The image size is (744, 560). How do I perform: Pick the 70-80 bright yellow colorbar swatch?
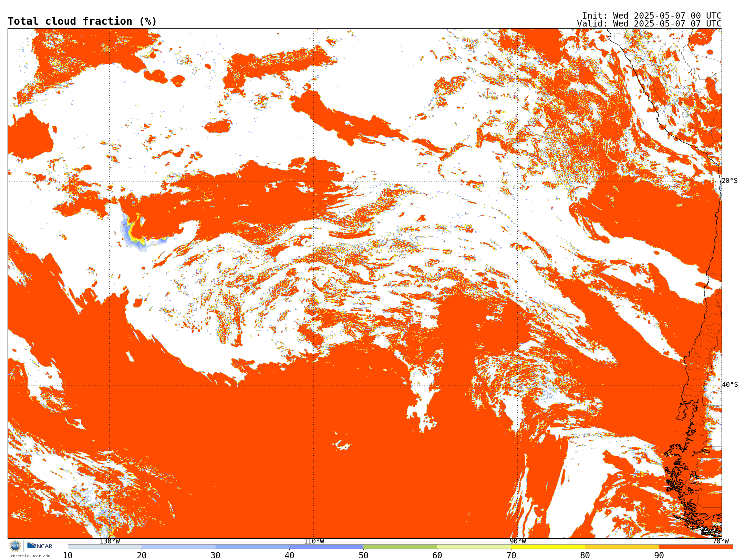click(x=548, y=547)
